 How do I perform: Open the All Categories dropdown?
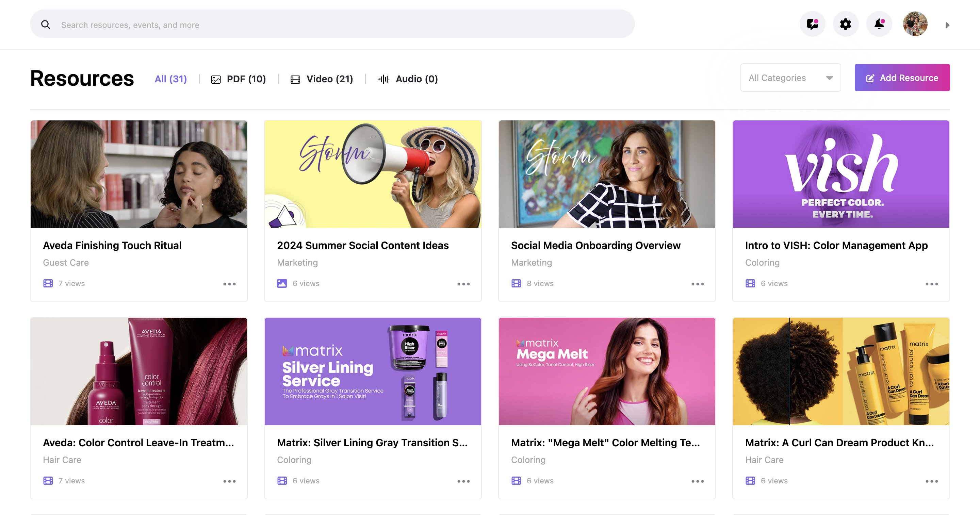click(x=790, y=78)
